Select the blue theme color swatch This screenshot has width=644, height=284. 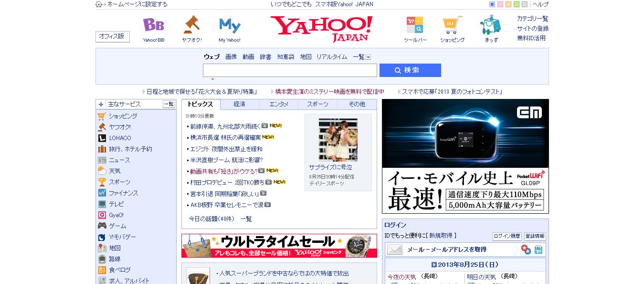tap(492, 4)
